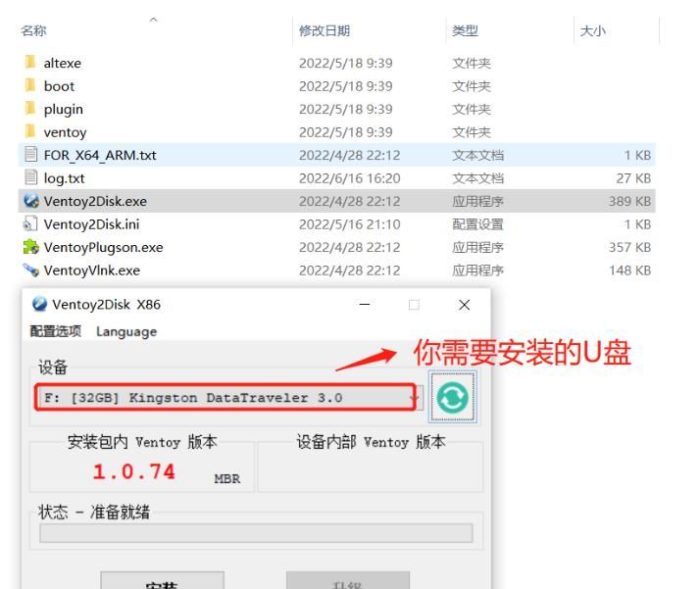Click the 389 KB size value
Viewport: 700px width, 589px height.
(x=630, y=201)
